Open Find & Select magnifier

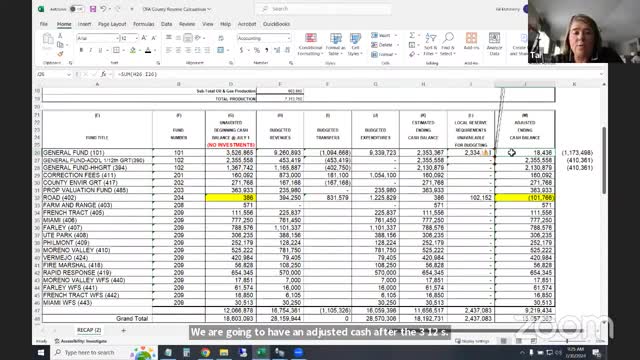coord(448,44)
